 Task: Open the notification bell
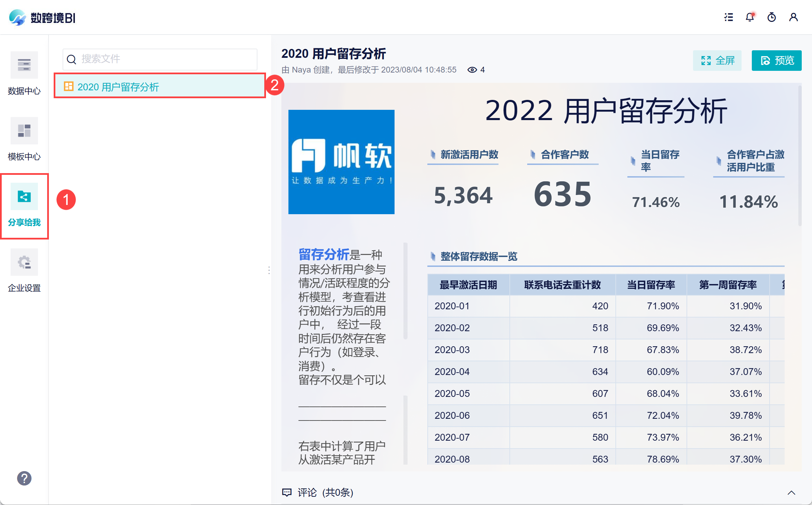750,17
